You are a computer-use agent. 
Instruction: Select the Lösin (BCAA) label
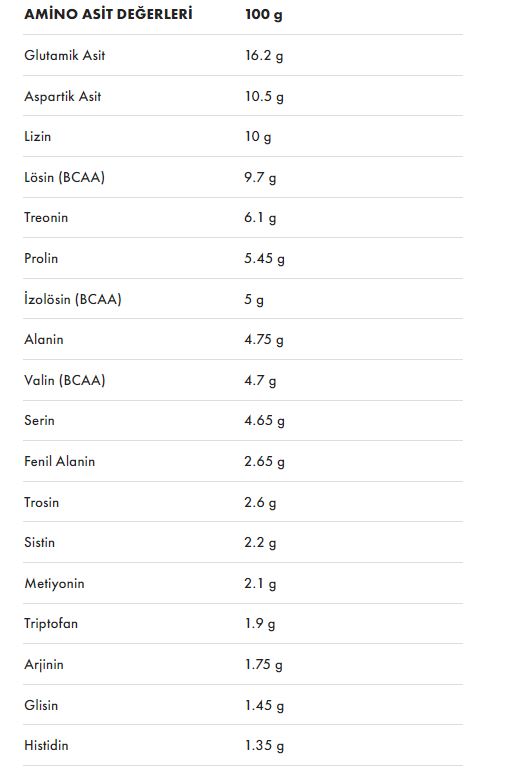tap(64, 177)
